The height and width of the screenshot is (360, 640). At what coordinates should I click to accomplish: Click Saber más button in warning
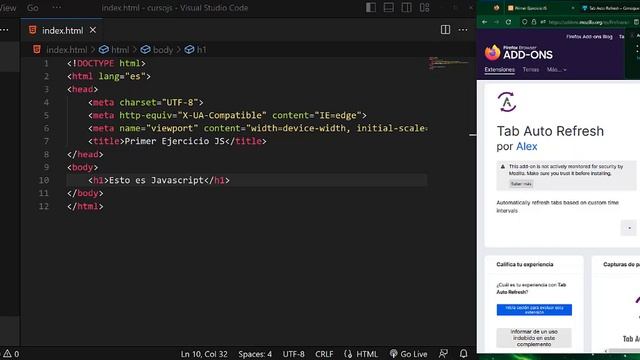pyautogui.click(x=521, y=184)
